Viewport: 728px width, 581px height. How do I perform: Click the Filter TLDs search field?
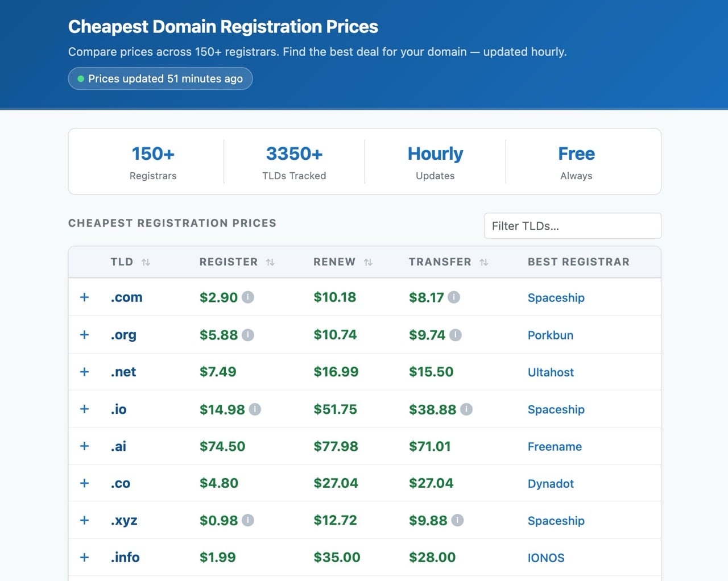click(572, 226)
